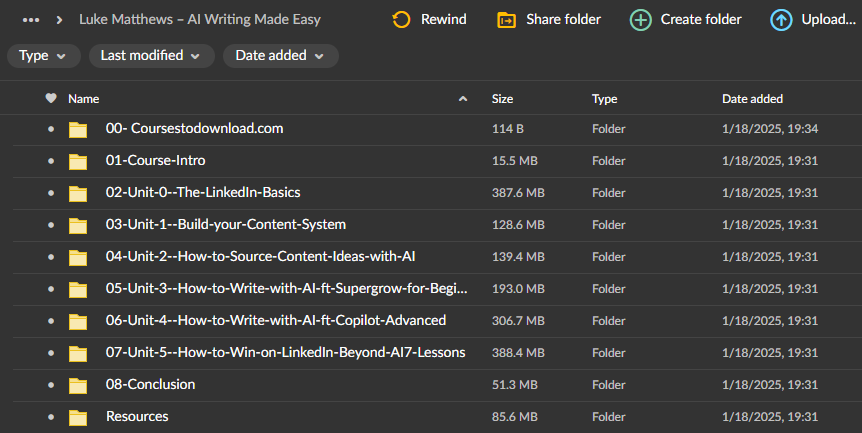The width and height of the screenshot is (862, 433).
Task: Click folder icon of 00- Coursestodownload.com
Action: click(78, 130)
